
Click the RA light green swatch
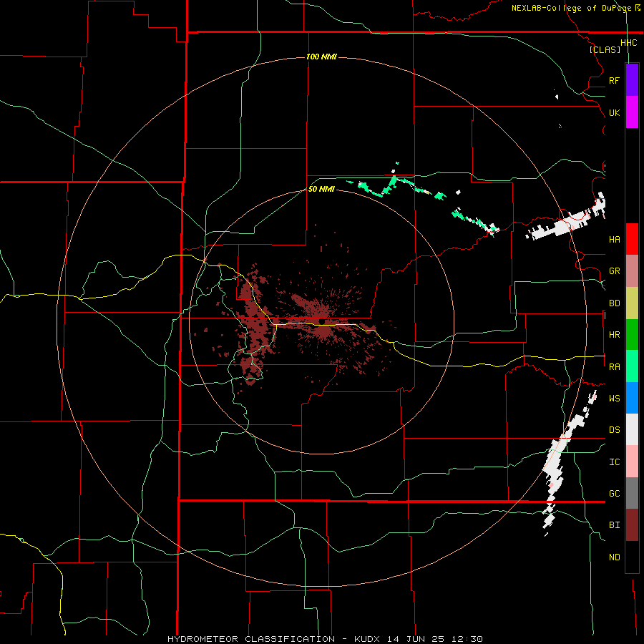click(632, 366)
